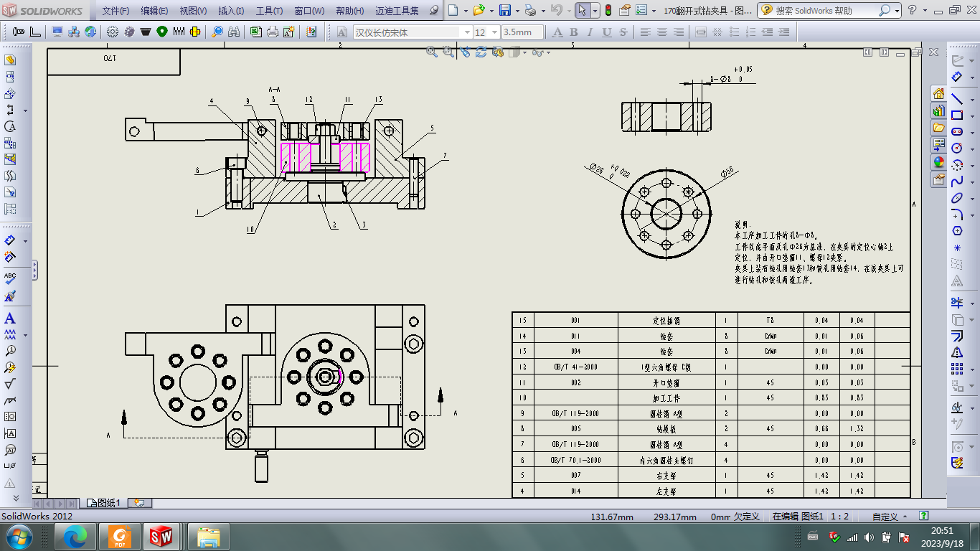Click the gear Toolbox icon
This screenshot has width=980, height=551.
tap(113, 32)
